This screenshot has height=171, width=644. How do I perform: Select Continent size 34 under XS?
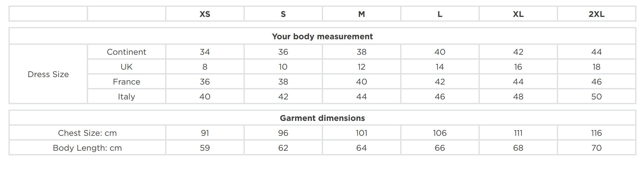[x=205, y=52]
